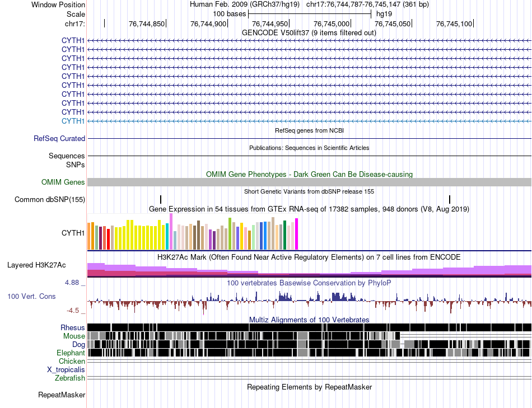532x408 pixels.
Task: Click the GENCODE V50lift37 track title
Action: coord(309,33)
